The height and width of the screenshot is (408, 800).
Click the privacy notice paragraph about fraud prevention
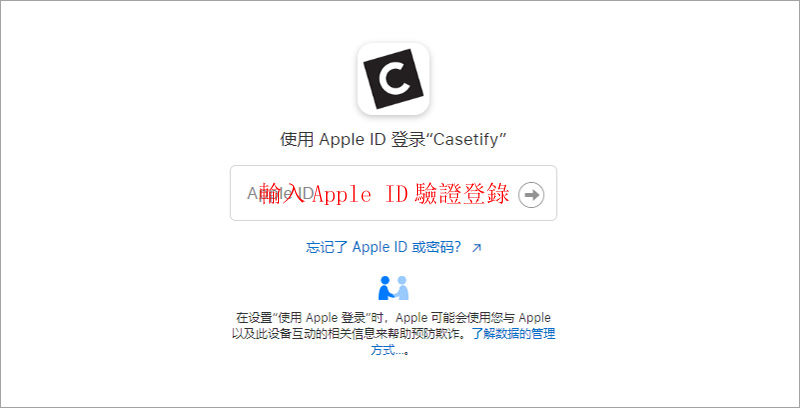click(x=393, y=334)
